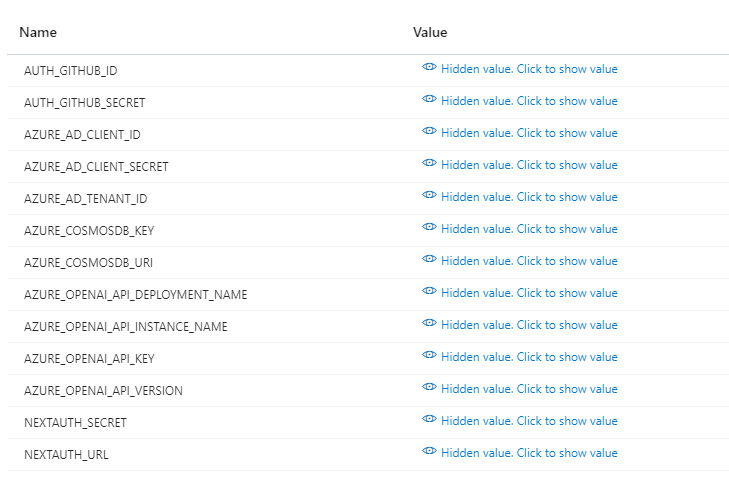Select the AZURE_OPENAI_API_DEPLOYMENT_NAME setting name
Image resolution: width=729 pixels, height=479 pixels.
click(136, 295)
